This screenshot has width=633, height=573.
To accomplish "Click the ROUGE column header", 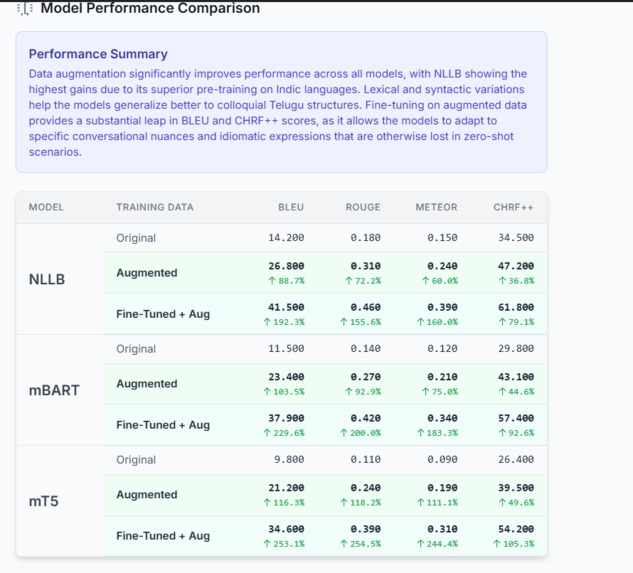I will point(363,207).
